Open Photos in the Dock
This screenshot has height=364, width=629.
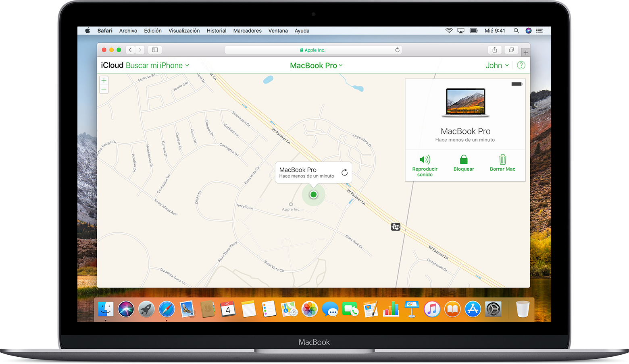coord(310,309)
